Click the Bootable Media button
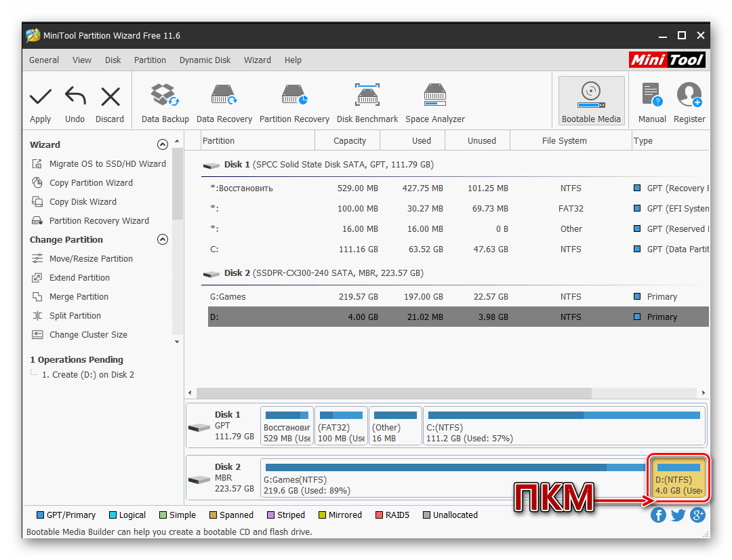This screenshot has height=560, width=732. click(x=591, y=100)
